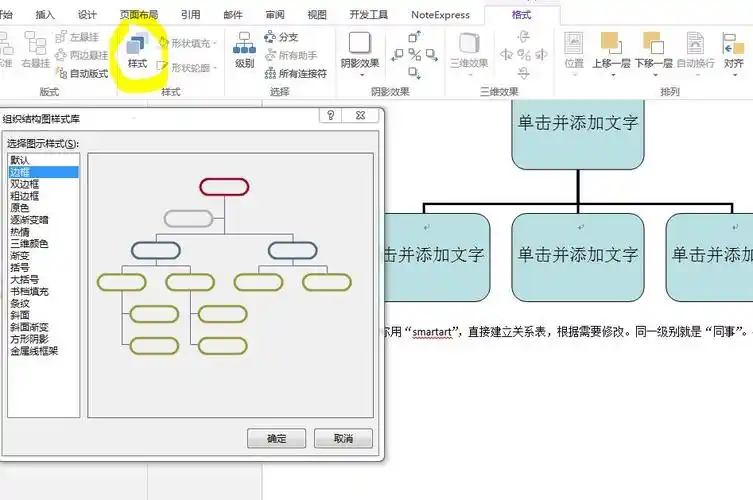This screenshot has height=500, width=753.
Task: Nudge shadow right icon
Action: tap(432, 55)
